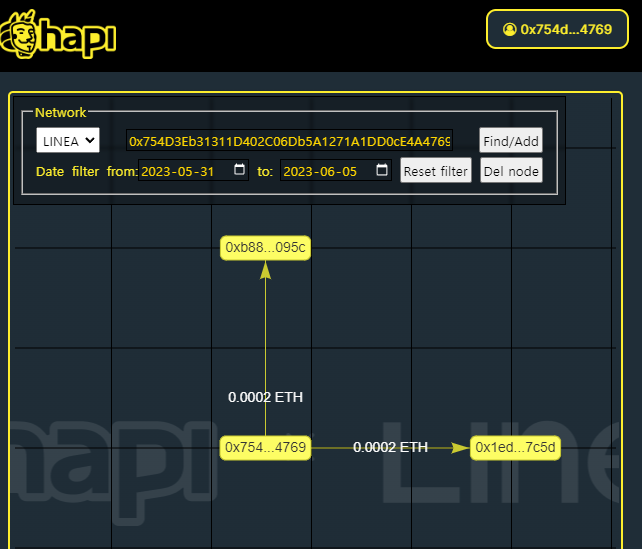Click the user avatar icon in wallet button

(x=509, y=29)
